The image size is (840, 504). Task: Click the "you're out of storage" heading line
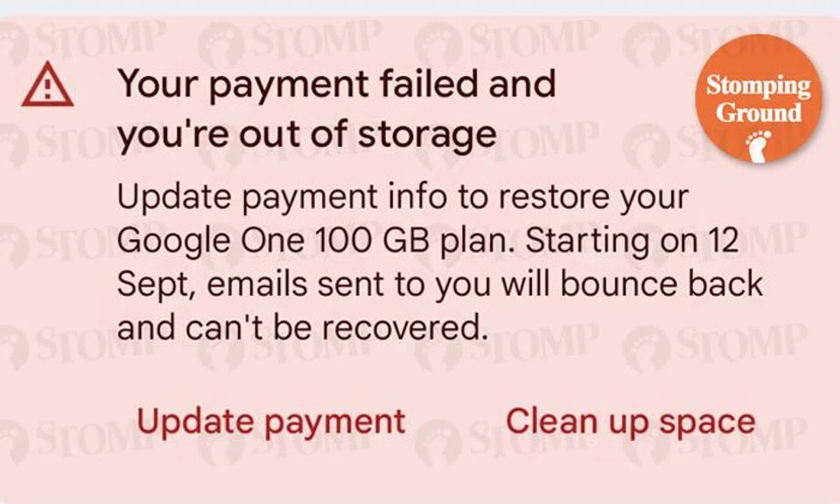(306, 135)
